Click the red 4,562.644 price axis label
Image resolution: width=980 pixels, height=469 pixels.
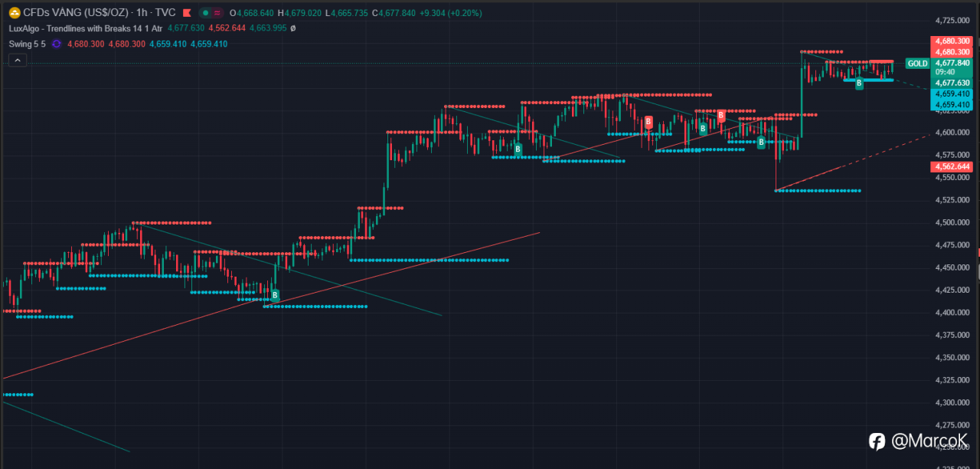click(952, 166)
